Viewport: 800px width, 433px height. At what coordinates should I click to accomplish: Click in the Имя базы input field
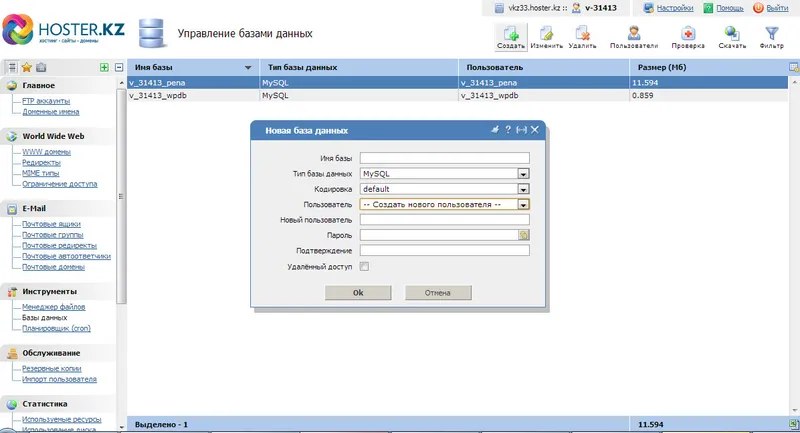point(444,158)
